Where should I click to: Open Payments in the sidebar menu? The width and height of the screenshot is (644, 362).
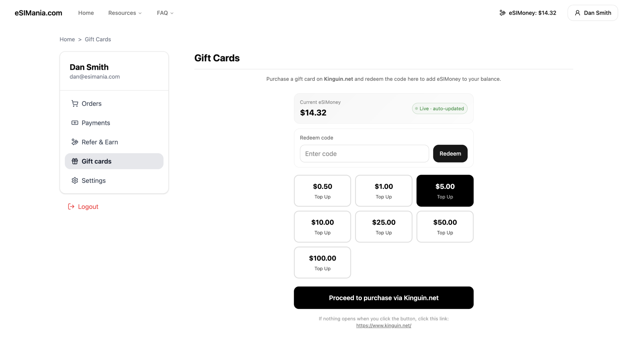(x=96, y=123)
